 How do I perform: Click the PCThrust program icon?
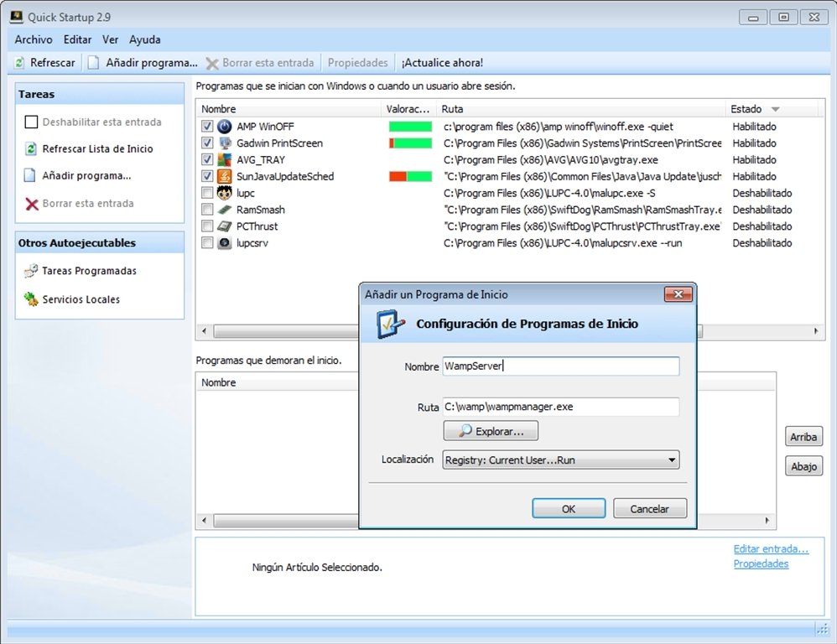coord(225,226)
